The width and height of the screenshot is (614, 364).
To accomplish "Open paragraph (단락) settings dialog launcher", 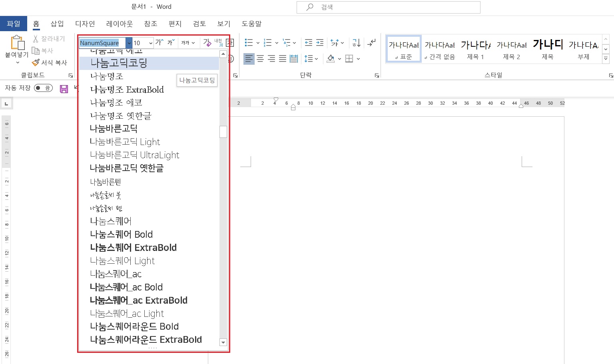I will 377,76.
